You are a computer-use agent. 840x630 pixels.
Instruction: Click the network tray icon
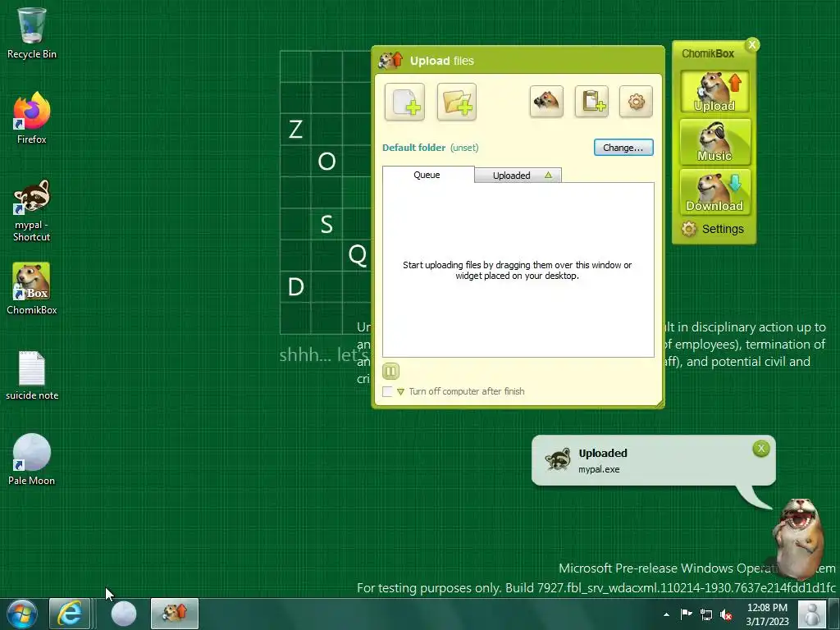click(x=706, y=614)
